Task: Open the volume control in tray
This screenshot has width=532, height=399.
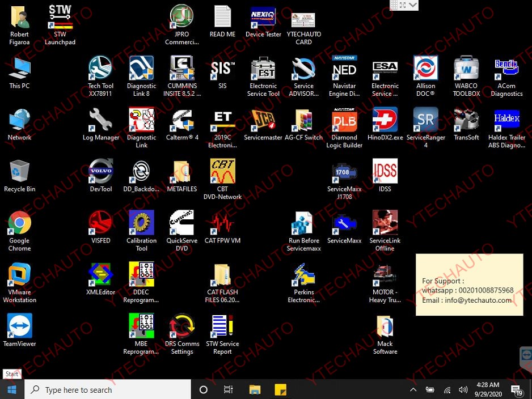Action: tap(463, 389)
